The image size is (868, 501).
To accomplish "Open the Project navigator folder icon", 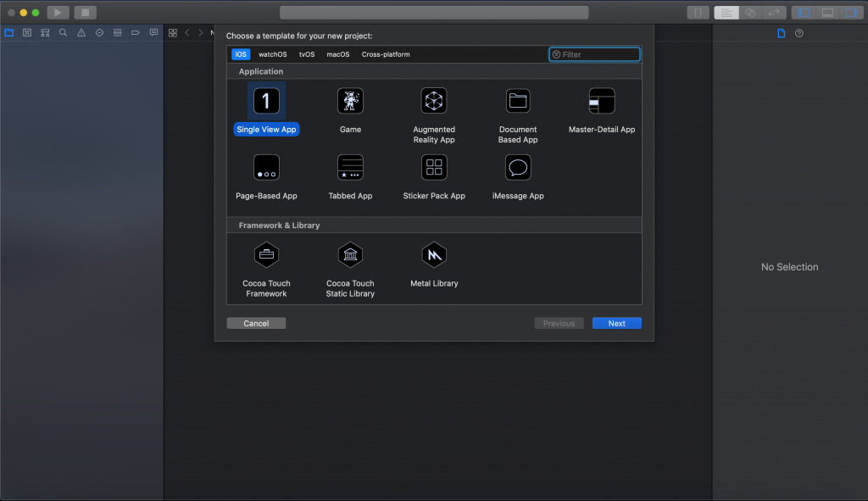I will point(8,33).
